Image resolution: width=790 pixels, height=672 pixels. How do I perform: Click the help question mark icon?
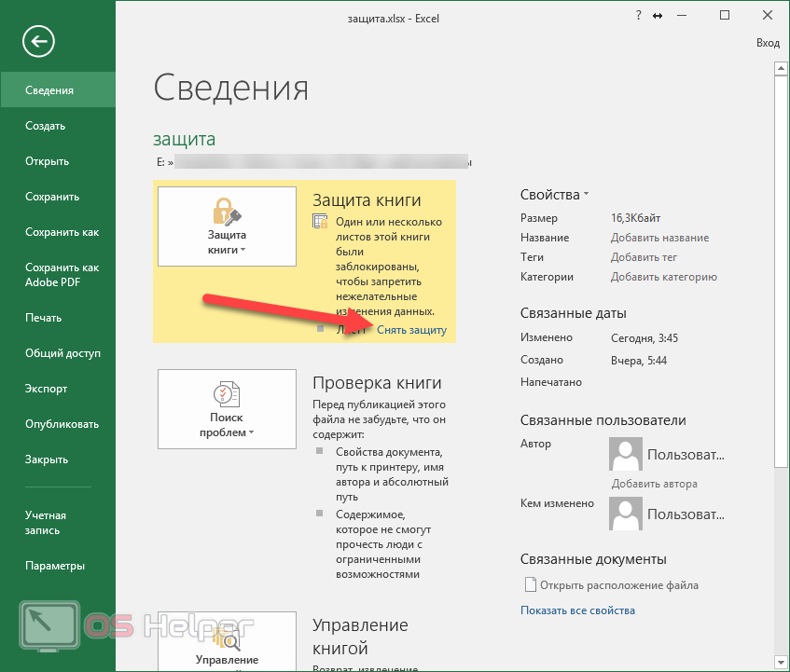638,16
